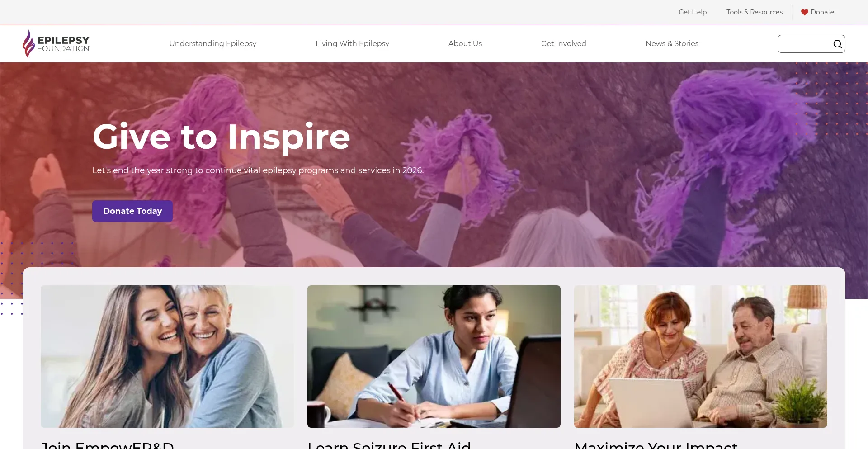
Task: Click the search magnifier icon
Action: (x=837, y=44)
